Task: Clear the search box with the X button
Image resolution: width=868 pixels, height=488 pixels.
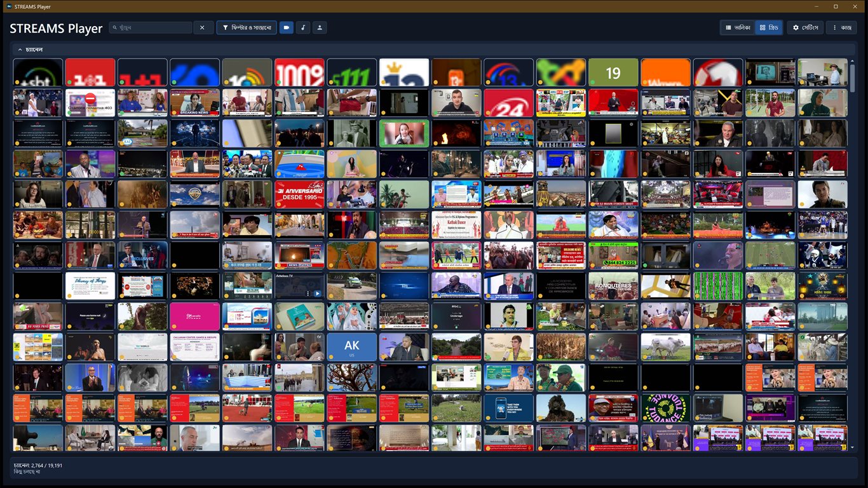Action: coord(203,27)
